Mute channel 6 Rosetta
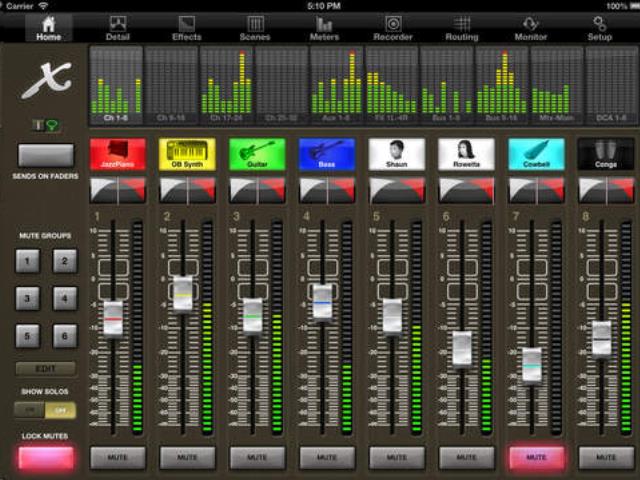 [x=466, y=458]
